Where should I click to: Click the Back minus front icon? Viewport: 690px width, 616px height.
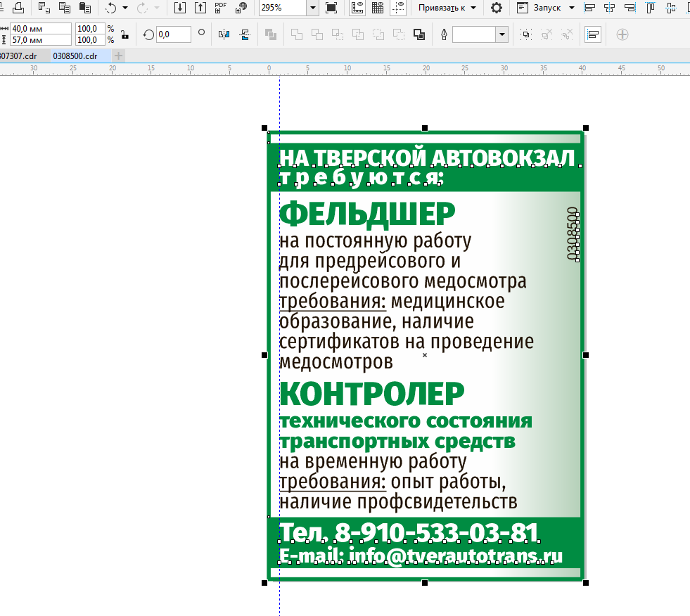tap(399, 34)
